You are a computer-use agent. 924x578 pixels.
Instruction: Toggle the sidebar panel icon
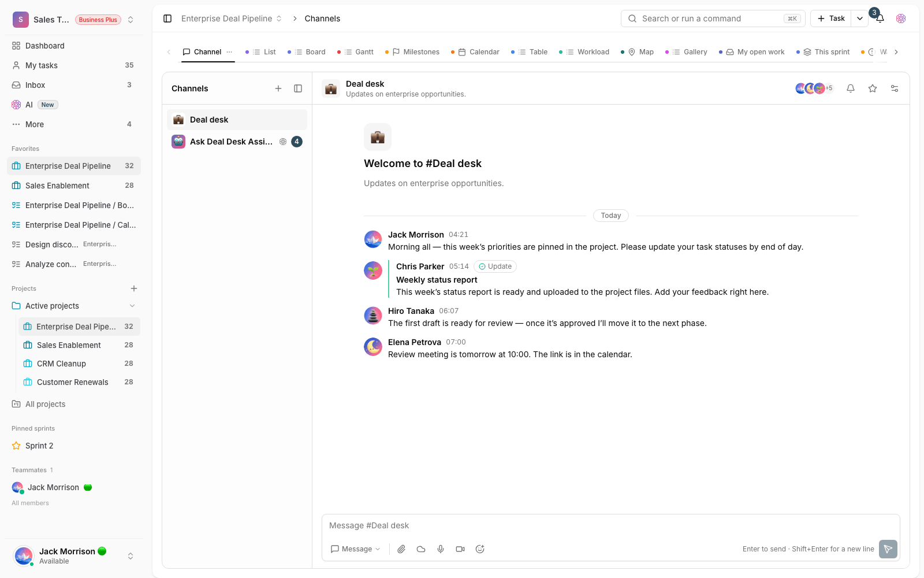coord(167,18)
